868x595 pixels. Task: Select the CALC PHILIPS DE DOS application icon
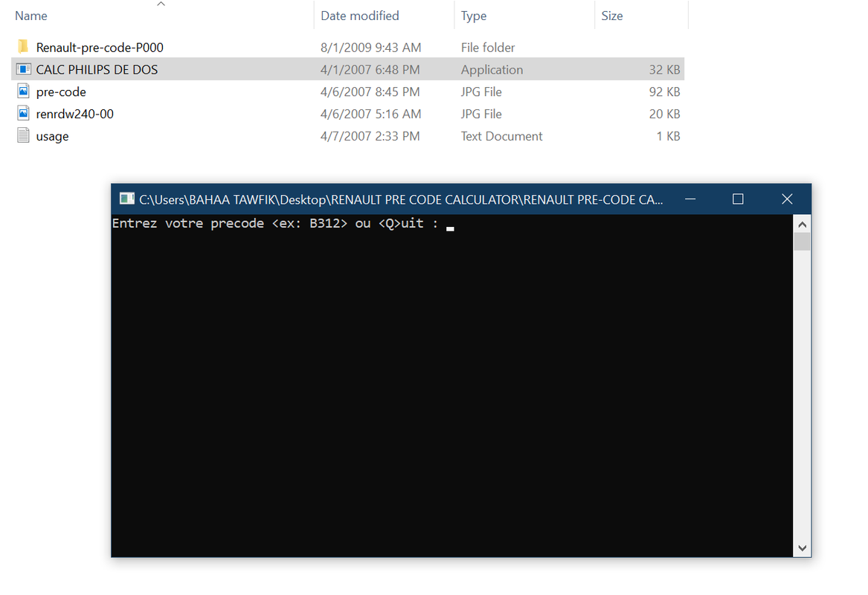23,69
